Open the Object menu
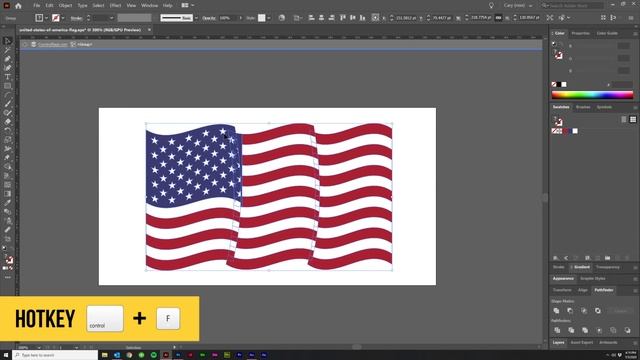This screenshot has width=640, height=360. tap(65, 6)
